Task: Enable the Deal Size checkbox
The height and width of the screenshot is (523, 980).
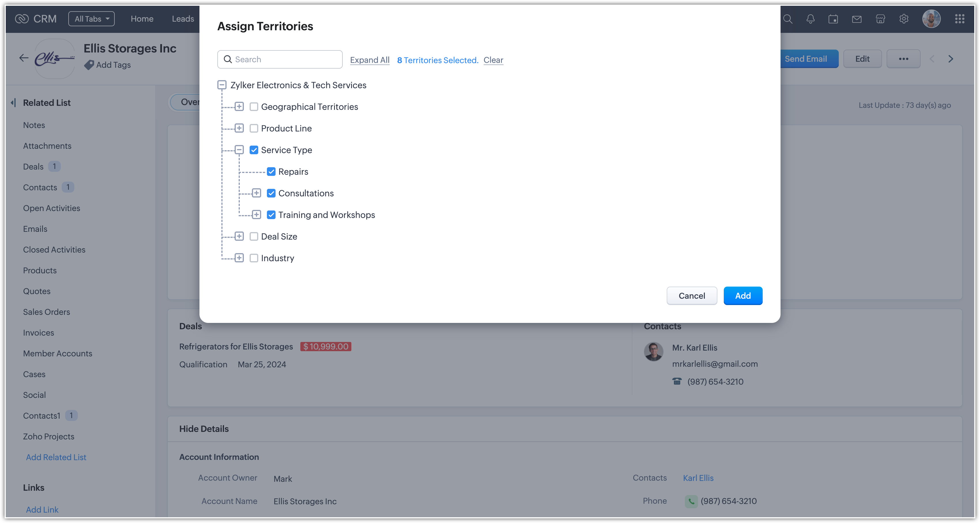Action: tap(254, 237)
